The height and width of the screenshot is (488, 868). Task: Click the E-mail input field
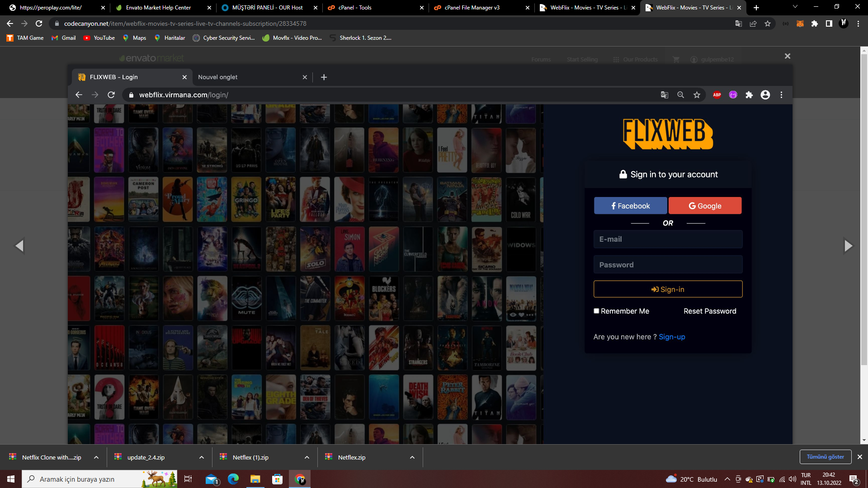(x=668, y=239)
